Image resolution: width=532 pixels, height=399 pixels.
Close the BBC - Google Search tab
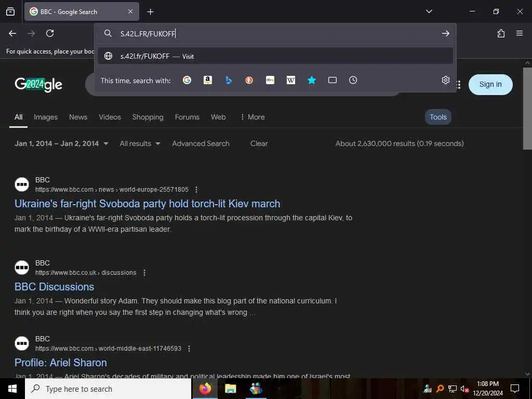(130, 11)
